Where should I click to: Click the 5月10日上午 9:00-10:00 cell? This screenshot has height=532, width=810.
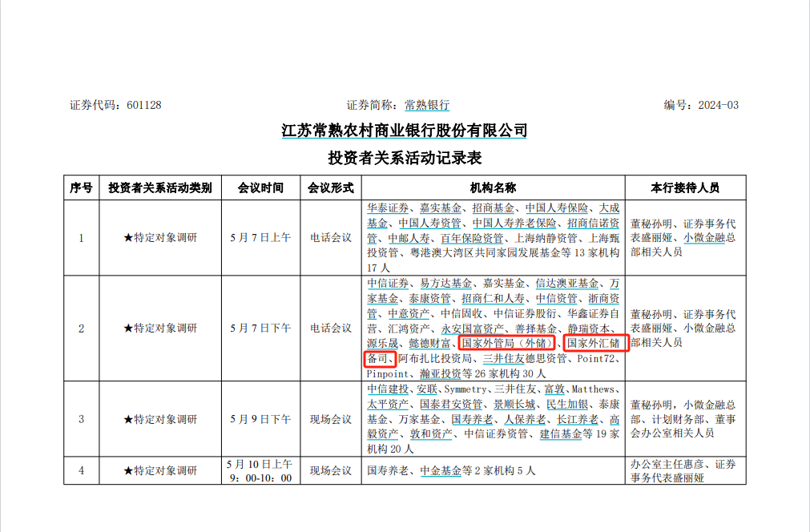pyautogui.click(x=260, y=471)
